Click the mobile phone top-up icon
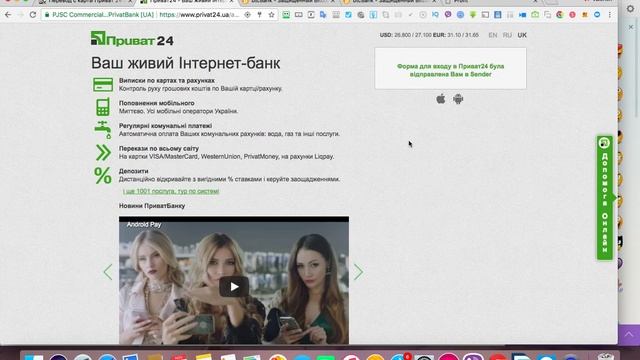 pos(103,107)
